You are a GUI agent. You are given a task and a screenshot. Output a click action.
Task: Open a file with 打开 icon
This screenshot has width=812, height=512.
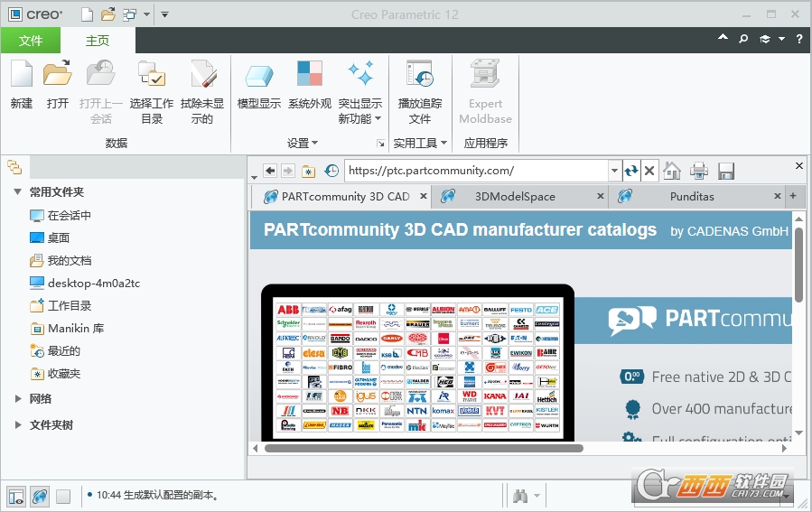pyautogui.click(x=58, y=73)
